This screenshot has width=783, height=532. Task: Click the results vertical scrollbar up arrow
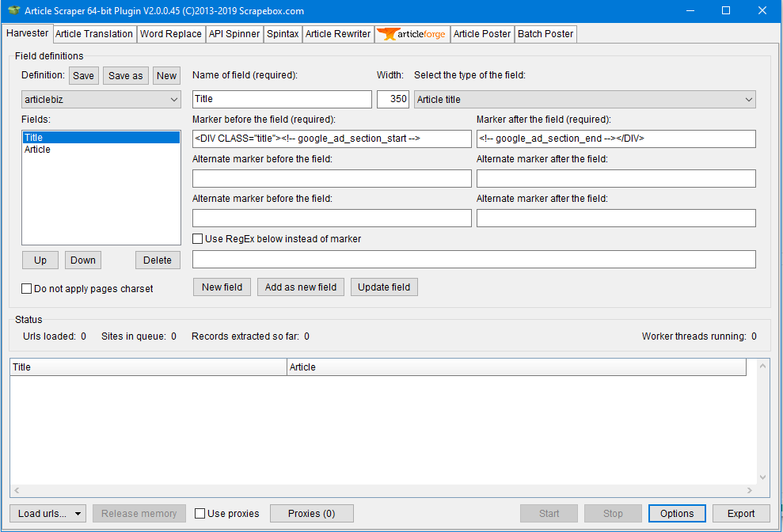pos(762,367)
